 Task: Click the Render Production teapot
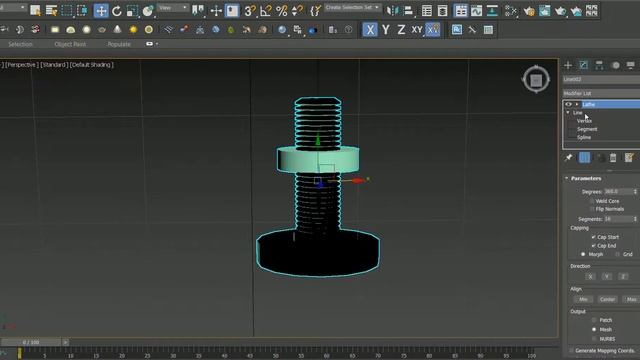click(x=560, y=11)
